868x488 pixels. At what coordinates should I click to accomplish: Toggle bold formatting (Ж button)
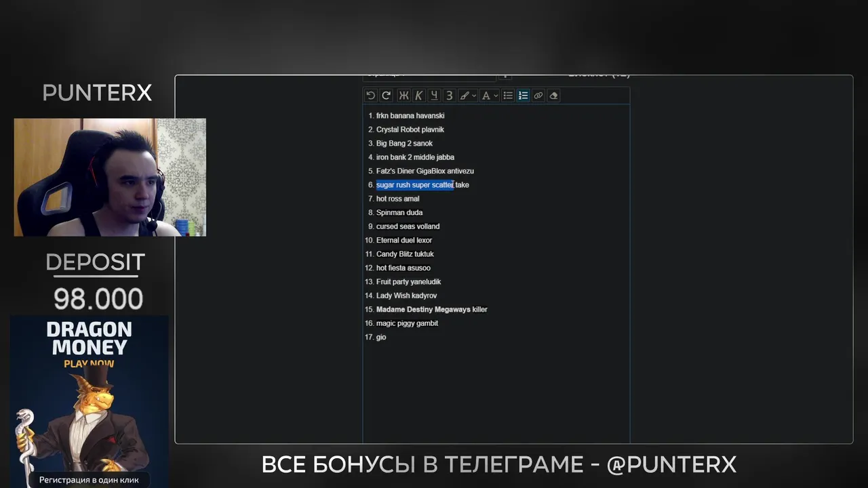pyautogui.click(x=403, y=96)
